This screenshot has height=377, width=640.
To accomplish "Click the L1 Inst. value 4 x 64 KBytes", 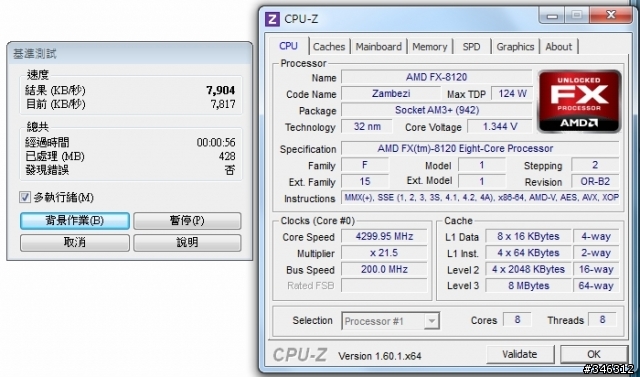I will [x=528, y=253].
